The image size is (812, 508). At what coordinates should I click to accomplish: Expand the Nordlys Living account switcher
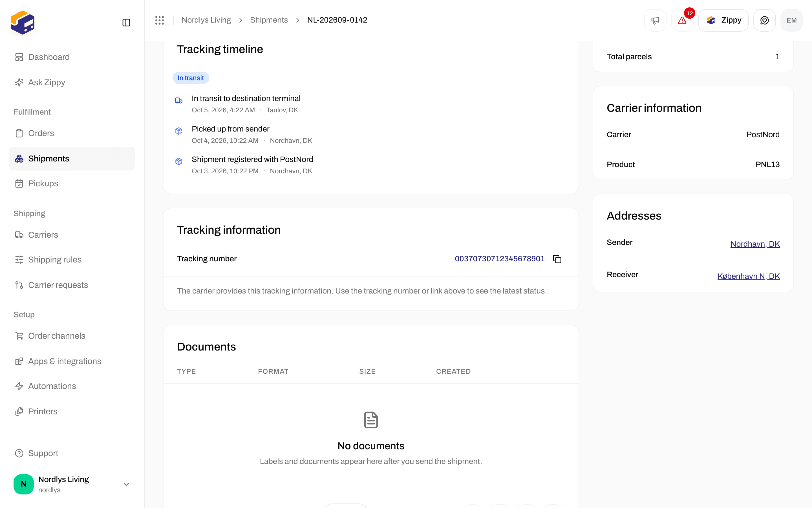(72, 484)
